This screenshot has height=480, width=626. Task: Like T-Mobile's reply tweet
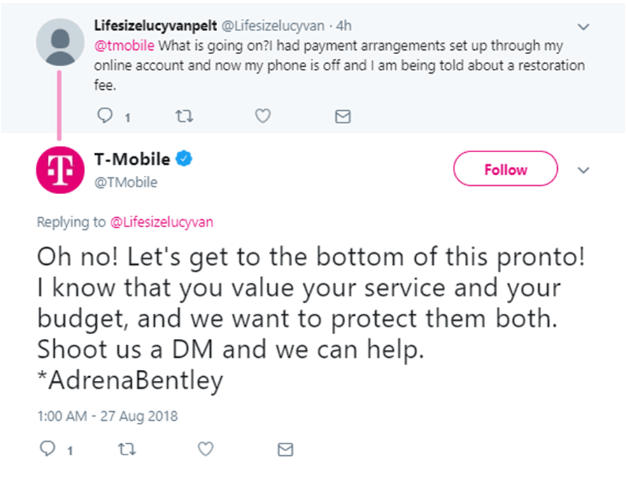pos(206,449)
